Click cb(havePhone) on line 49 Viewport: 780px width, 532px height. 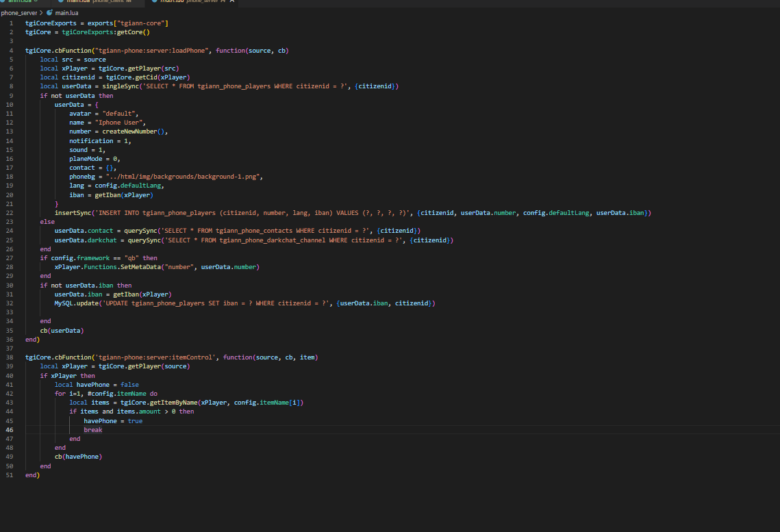coord(78,457)
